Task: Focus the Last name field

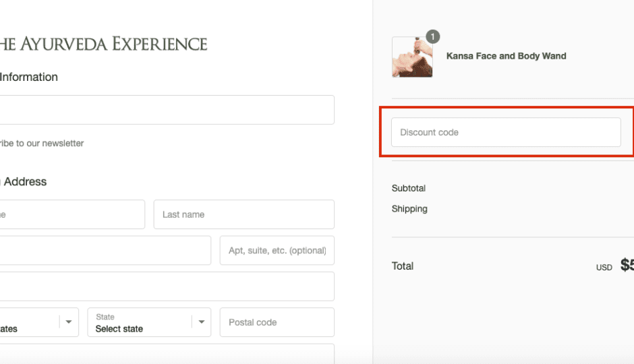Action: coord(243,214)
